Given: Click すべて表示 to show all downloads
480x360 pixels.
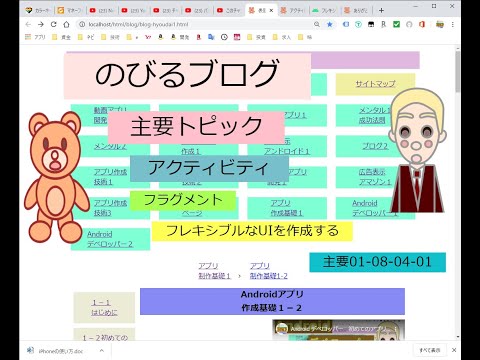Looking at the screenshot, I should pyautogui.click(x=429, y=350).
